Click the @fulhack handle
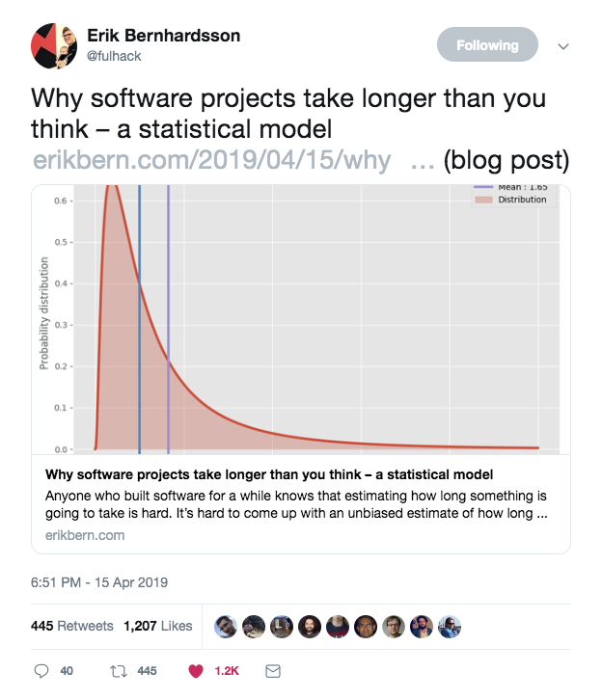 tap(115, 56)
